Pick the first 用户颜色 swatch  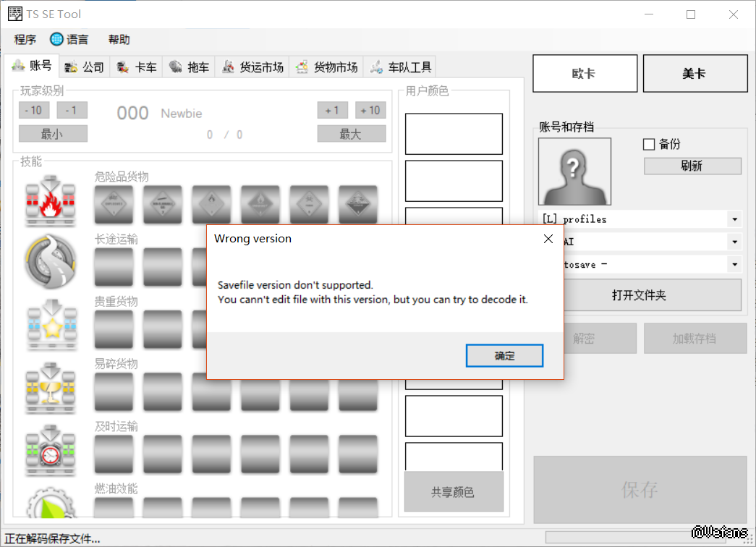454,134
